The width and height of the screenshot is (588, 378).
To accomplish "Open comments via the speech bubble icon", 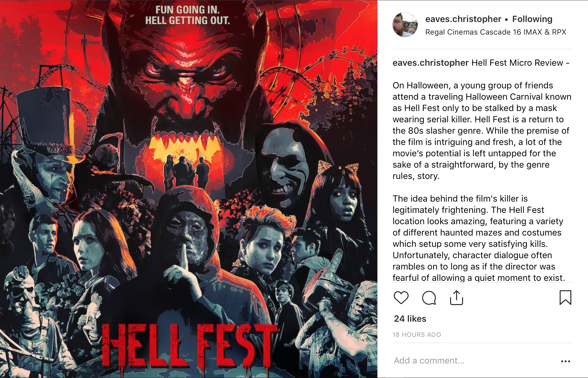I will coord(429,298).
